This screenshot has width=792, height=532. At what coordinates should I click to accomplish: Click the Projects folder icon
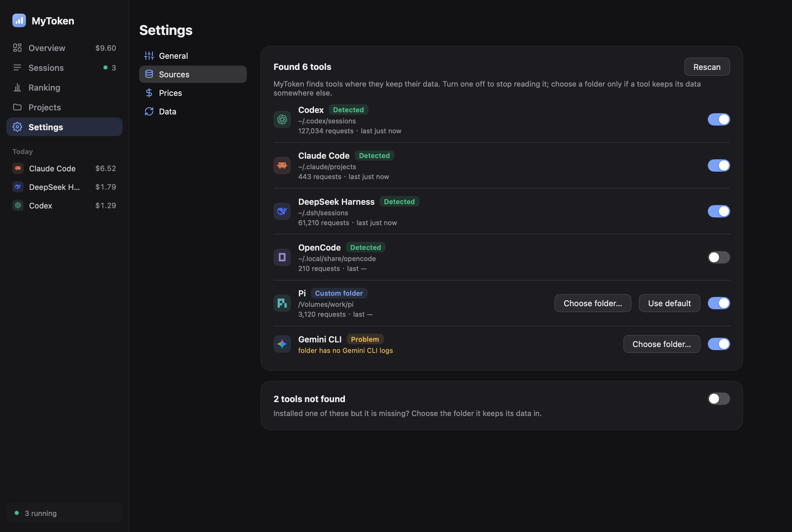point(17,107)
